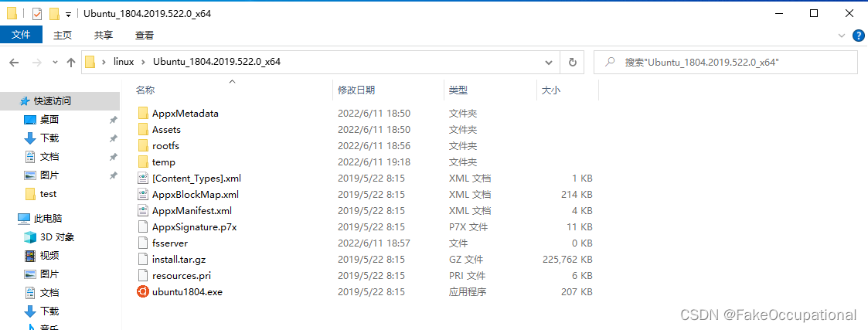Screen dimensions: 868x330
Task: Go up one folder level arrow
Action: 71,63
